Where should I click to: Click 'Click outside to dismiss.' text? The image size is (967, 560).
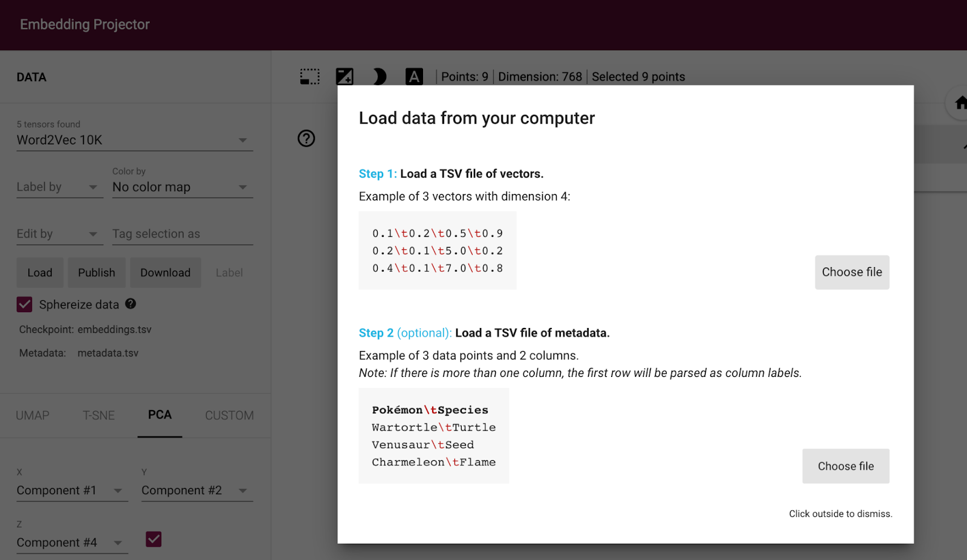(840, 513)
